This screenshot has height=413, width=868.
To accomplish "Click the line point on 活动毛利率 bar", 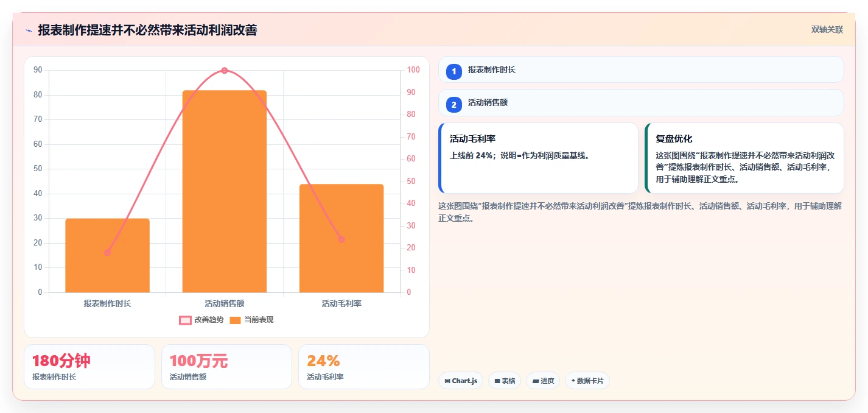I will 341,239.
